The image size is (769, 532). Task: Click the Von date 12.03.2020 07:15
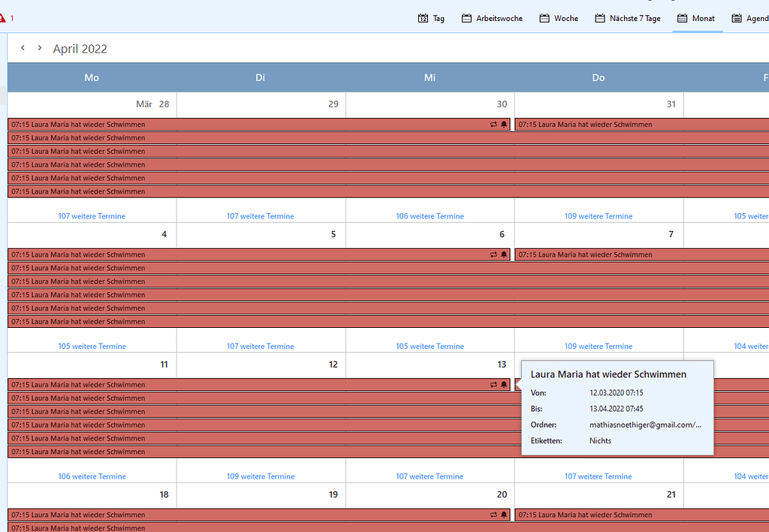[616, 393]
